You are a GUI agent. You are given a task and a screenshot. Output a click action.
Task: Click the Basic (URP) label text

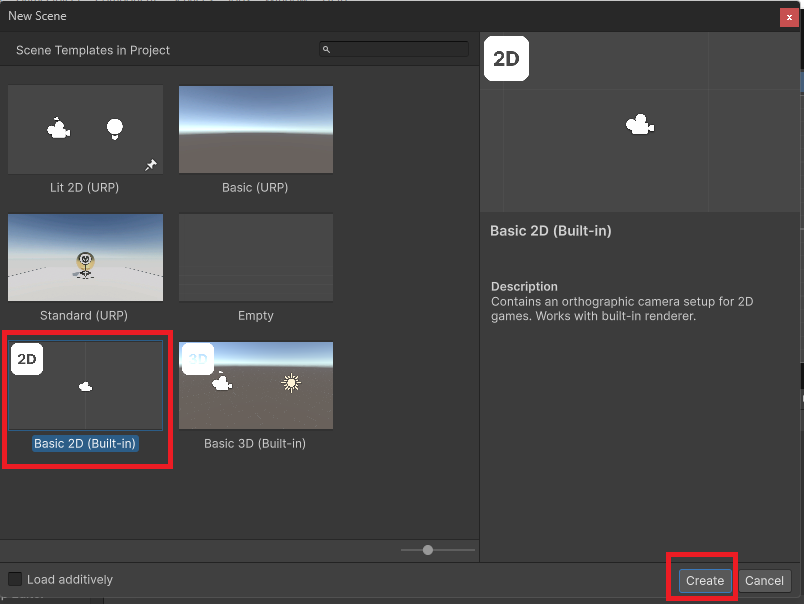click(255, 188)
